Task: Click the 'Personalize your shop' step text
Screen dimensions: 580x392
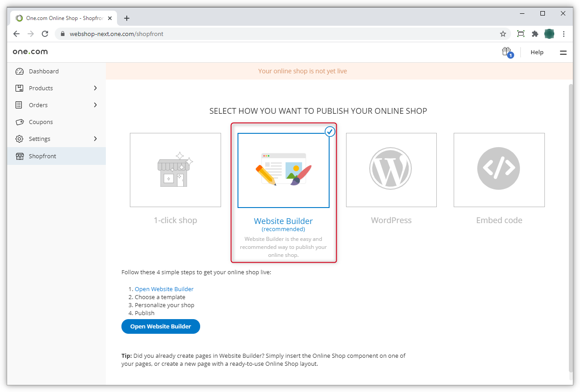Action: pyautogui.click(x=165, y=305)
